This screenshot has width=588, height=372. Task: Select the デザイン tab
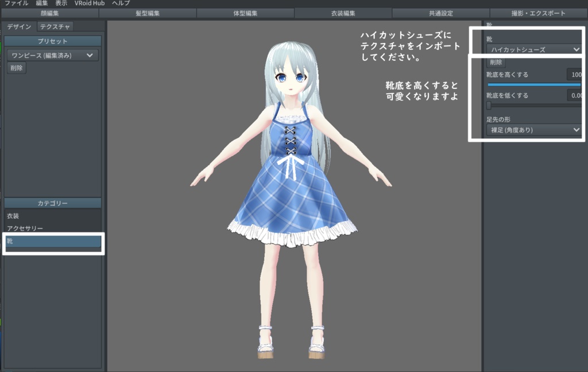(19, 26)
